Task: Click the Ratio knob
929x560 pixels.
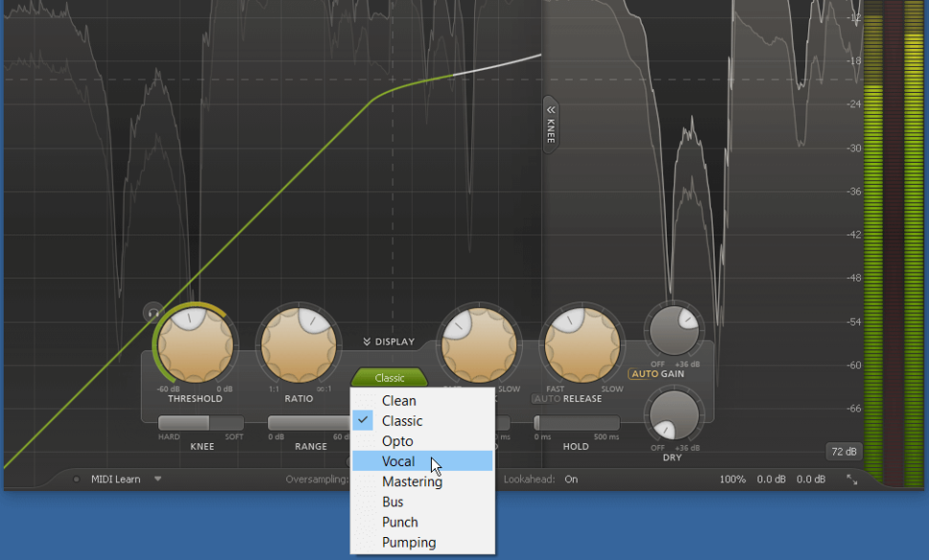Action: point(299,345)
